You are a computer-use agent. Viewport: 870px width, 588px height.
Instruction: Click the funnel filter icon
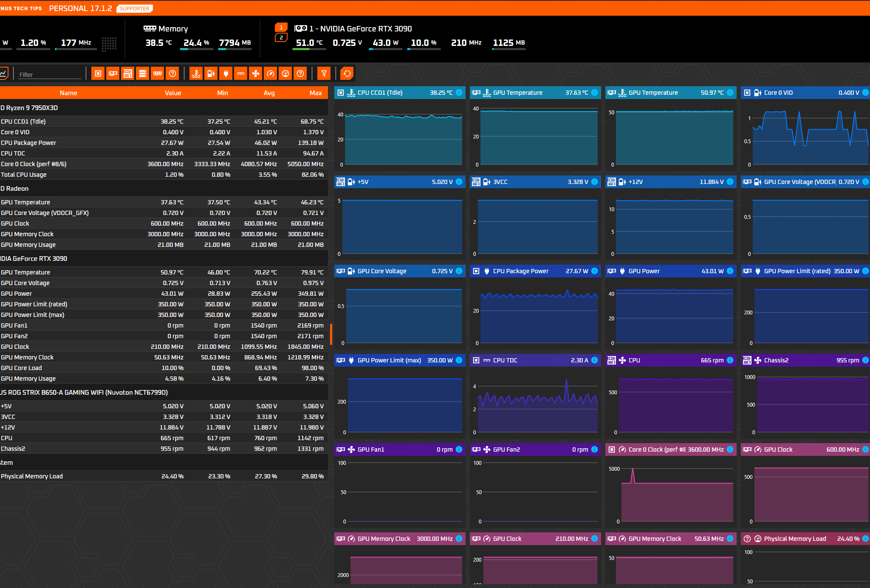point(324,73)
